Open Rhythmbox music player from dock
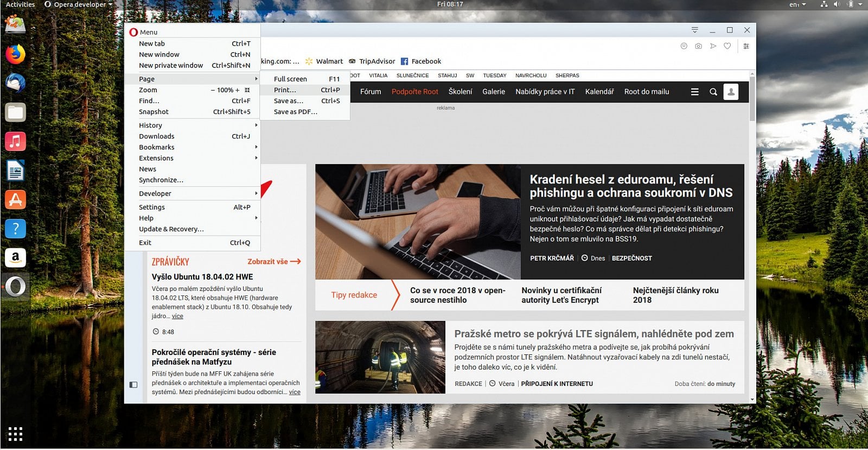The image size is (868, 450). coord(15,142)
